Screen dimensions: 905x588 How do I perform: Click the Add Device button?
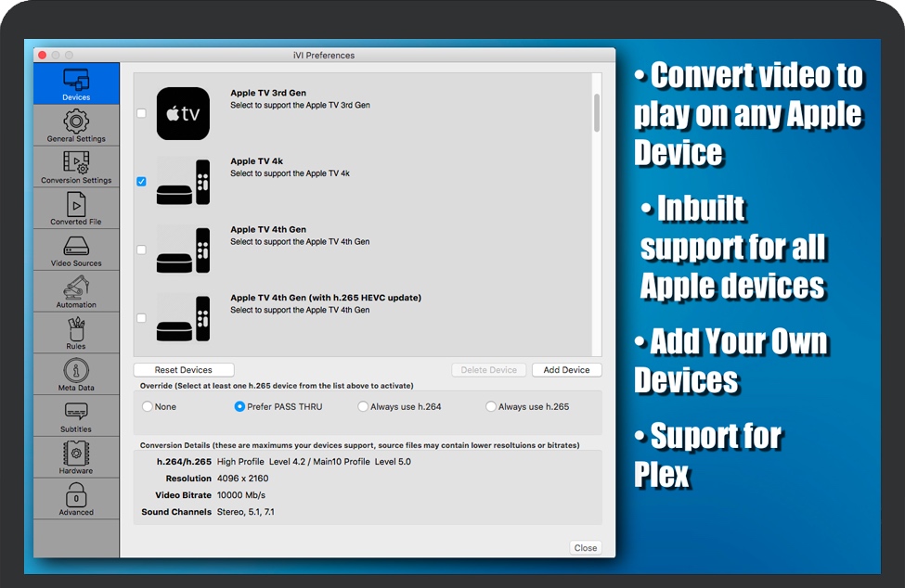[566, 370]
